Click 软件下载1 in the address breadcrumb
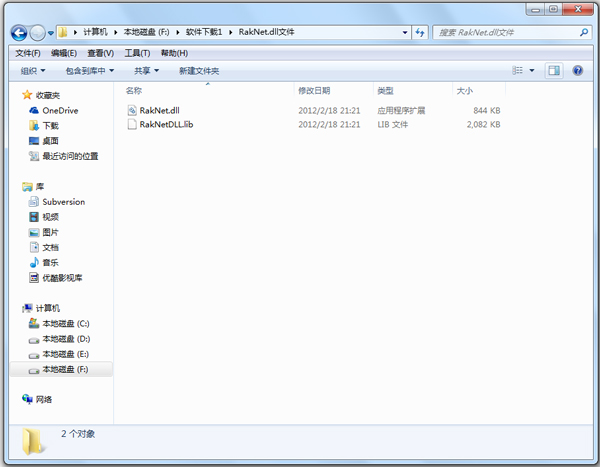This screenshot has height=467, width=600. 207,33
